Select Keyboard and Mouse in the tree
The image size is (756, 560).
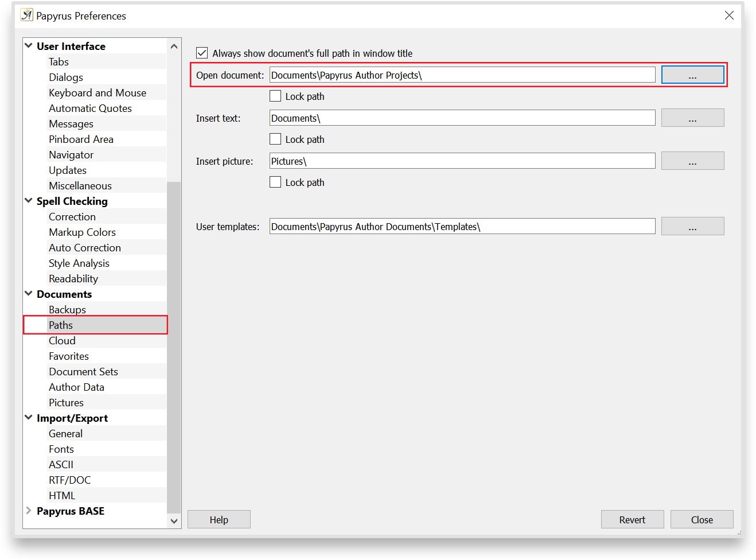coord(98,93)
